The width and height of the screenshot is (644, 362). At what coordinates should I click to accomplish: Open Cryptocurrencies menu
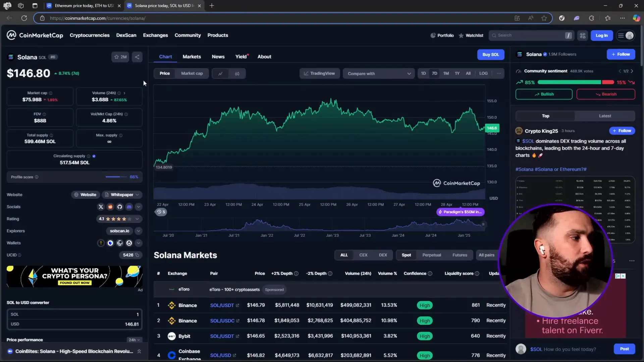(90, 35)
